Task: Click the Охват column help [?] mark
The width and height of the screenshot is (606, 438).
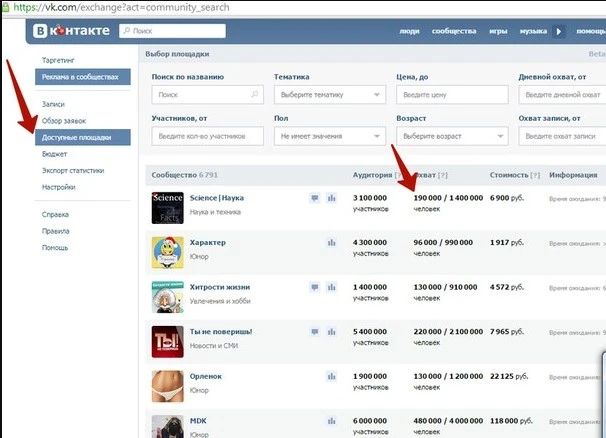Action: [x=443, y=175]
